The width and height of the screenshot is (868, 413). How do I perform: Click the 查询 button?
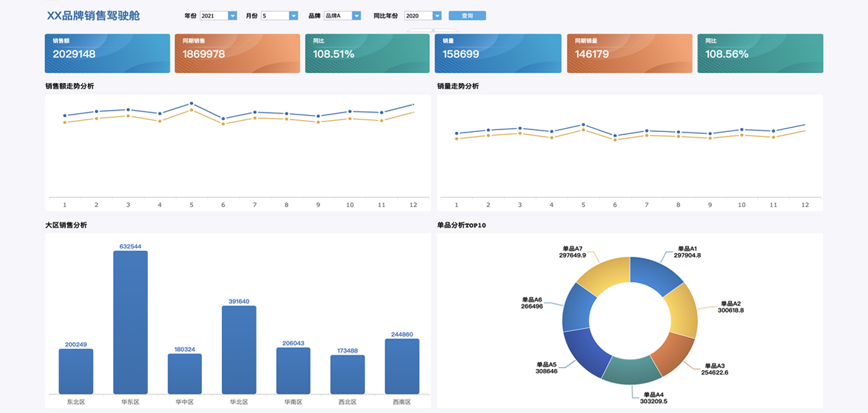tap(467, 16)
